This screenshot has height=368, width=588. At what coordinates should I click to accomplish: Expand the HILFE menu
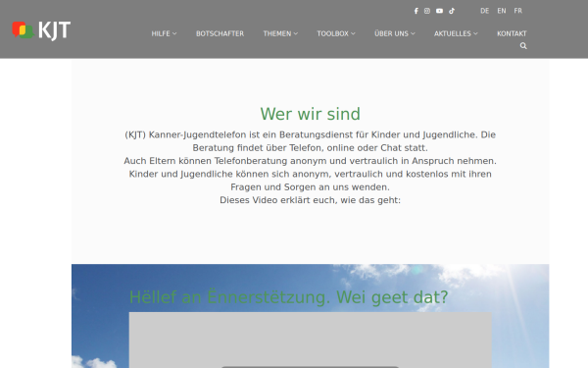(x=164, y=33)
